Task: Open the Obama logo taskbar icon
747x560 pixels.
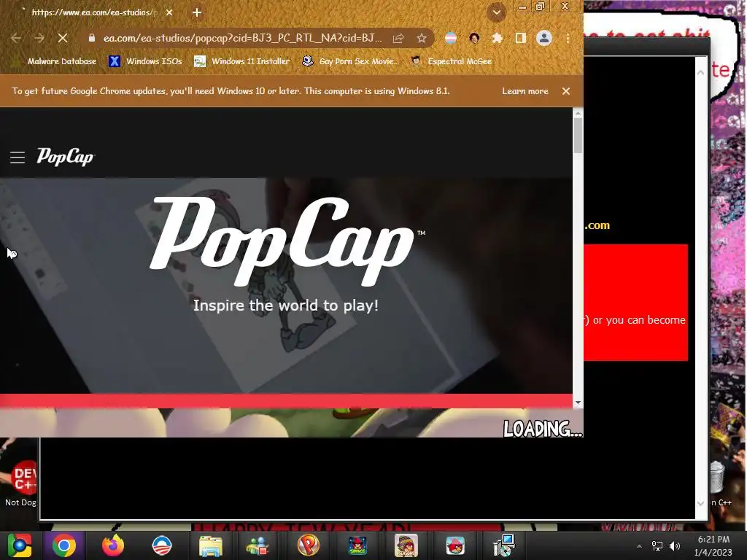Action: (x=161, y=545)
